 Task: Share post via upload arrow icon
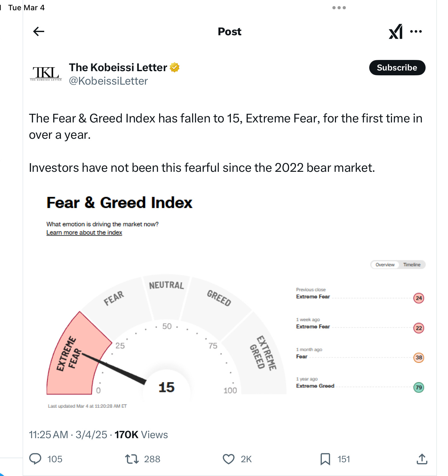click(x=422, y=459)
